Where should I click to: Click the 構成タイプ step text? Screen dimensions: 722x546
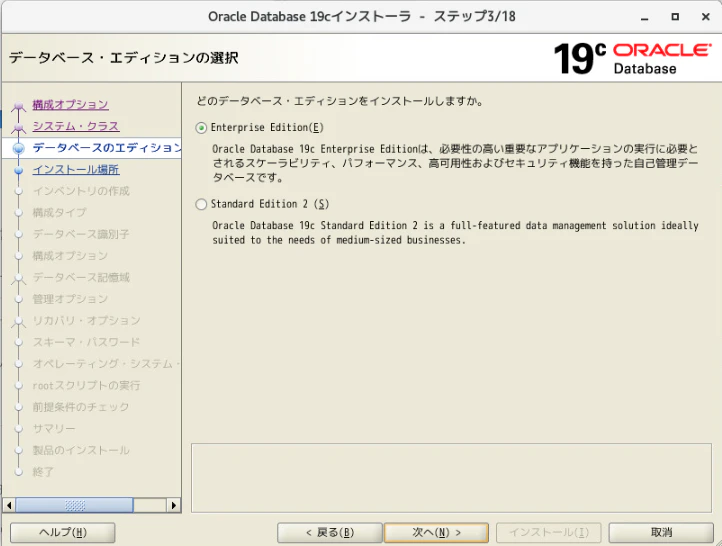pos(59,213)
